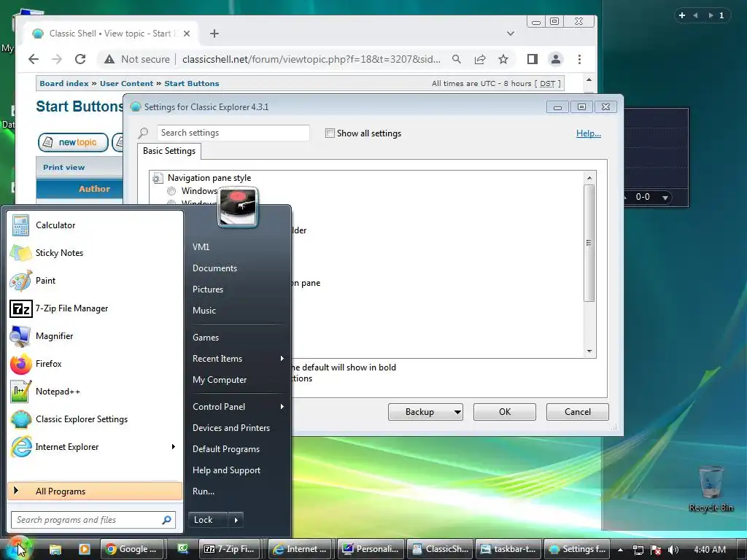Open Recycle Bin on the desktop
The width and height of the screenshot is (747, 560).
[x=711, y=488]
